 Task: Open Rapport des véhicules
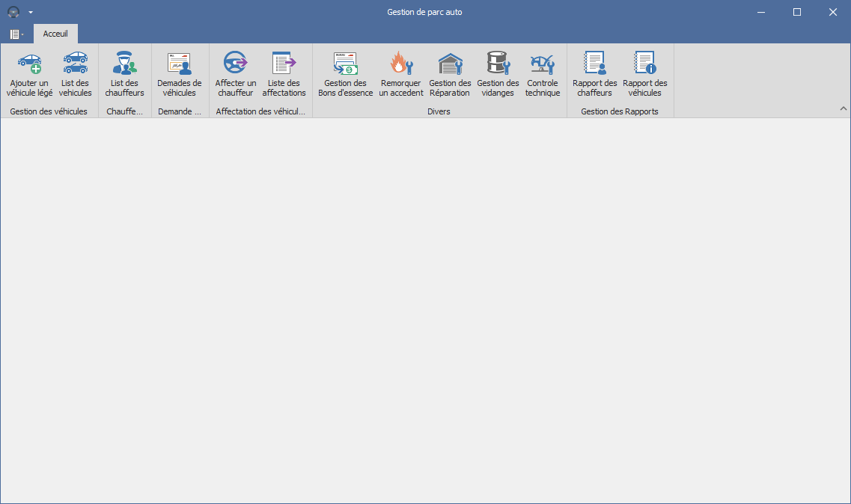[644, 74]
